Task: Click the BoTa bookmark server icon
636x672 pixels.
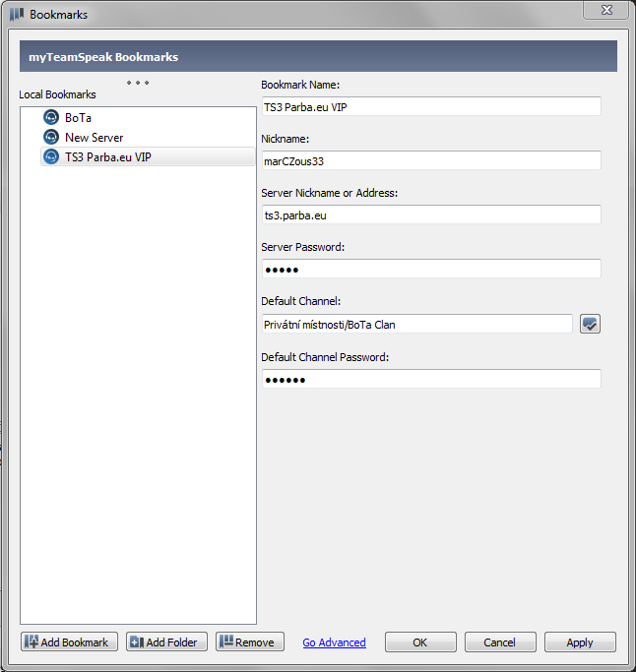Action: tap(51, 117)
